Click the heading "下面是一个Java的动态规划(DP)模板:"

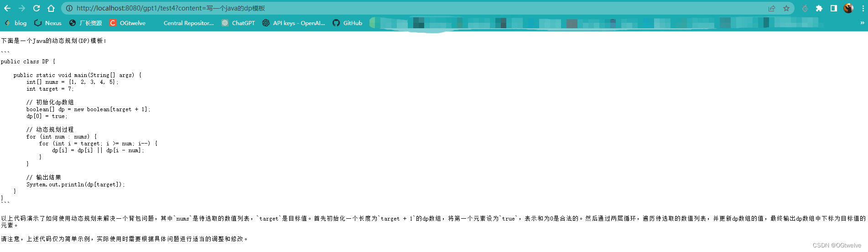[x=54, y=41]
